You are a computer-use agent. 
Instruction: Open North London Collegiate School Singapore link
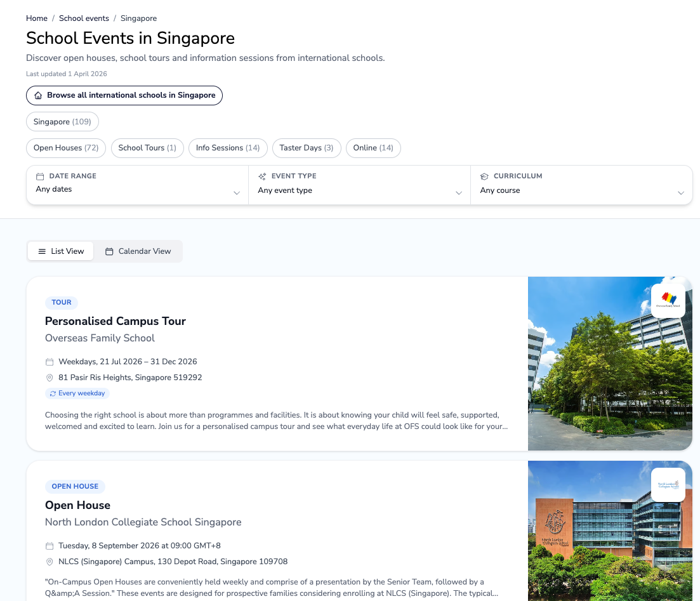143,522
